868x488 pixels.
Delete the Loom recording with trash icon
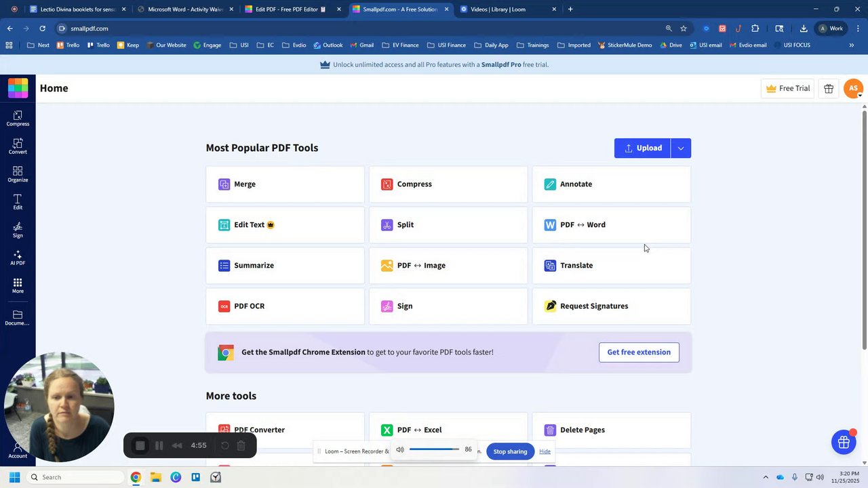click(241, 445)
